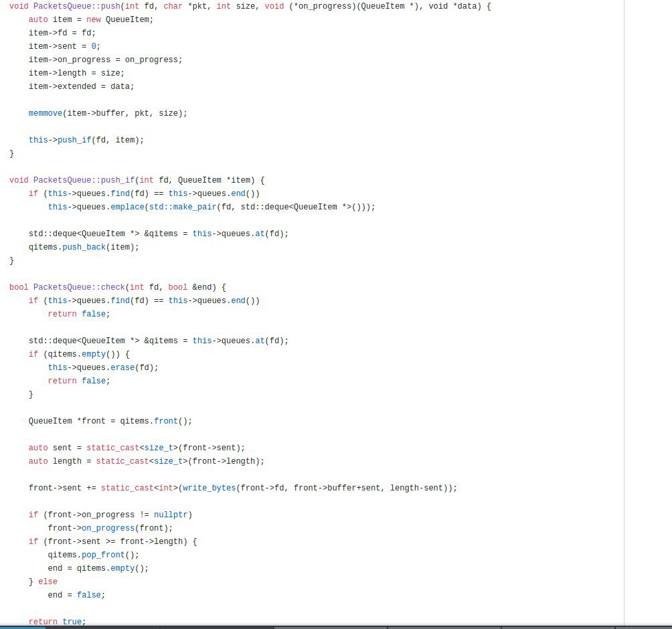The width and height of the screenshot is (672, 629).
Task: Click the PacketsQueue::push function signature line
Action: point(250,6)
